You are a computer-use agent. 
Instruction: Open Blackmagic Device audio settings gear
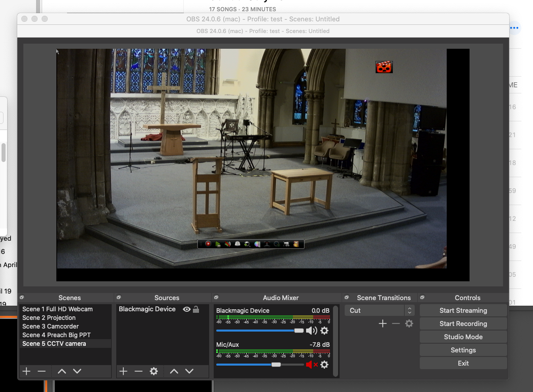pos(324,331)
